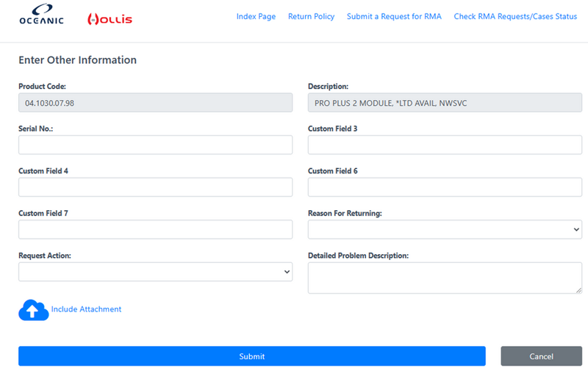This screenshot has height=368, width=588.
Task: Go to Submit a Request for RMA
Action: (x=394, y=16)
